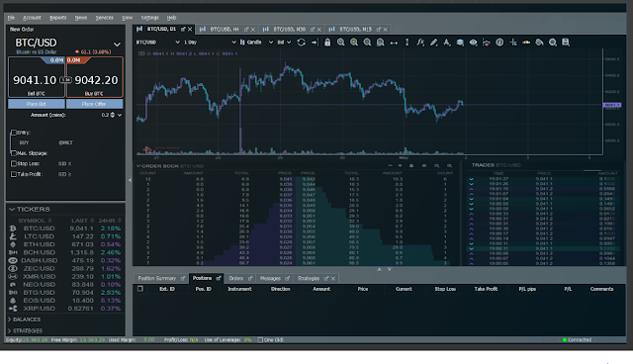Open the chart instrument BTC/USD dropdown
This screenshot has height=364, width=633.
[177, 42]
